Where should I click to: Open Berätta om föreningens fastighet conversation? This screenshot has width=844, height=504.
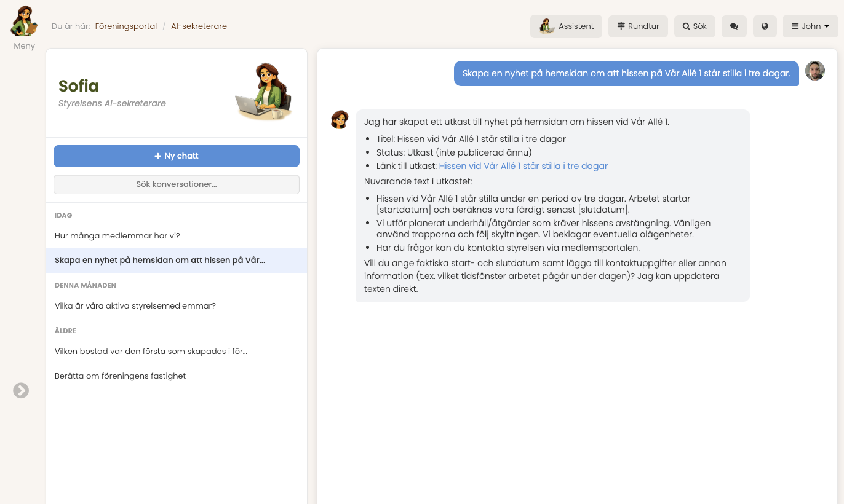[121, 376]
